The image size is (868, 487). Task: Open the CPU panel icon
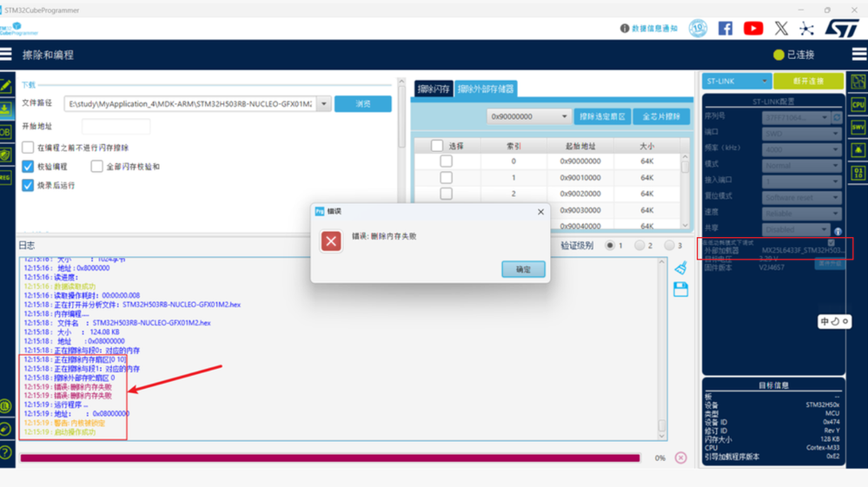point(858,104)
